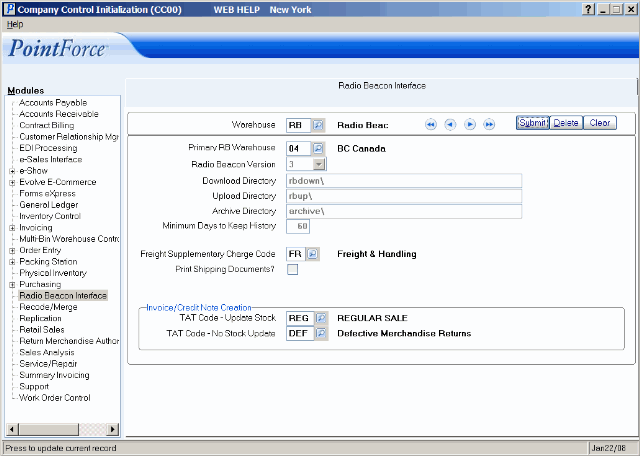Screen dimensions: 640x456
Task: Click the Freight & Handling description text
Action: pyautogui.click(x=377, y=254)
